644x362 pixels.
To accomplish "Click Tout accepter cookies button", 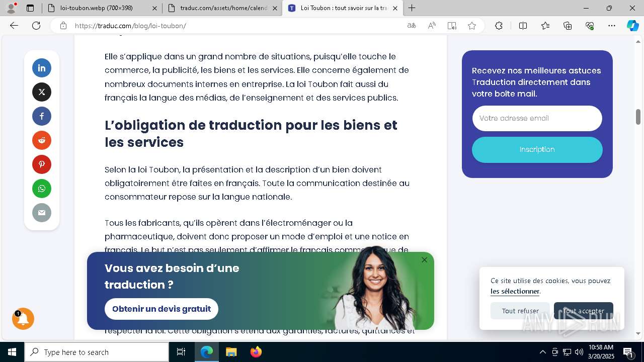I will 584,311.
